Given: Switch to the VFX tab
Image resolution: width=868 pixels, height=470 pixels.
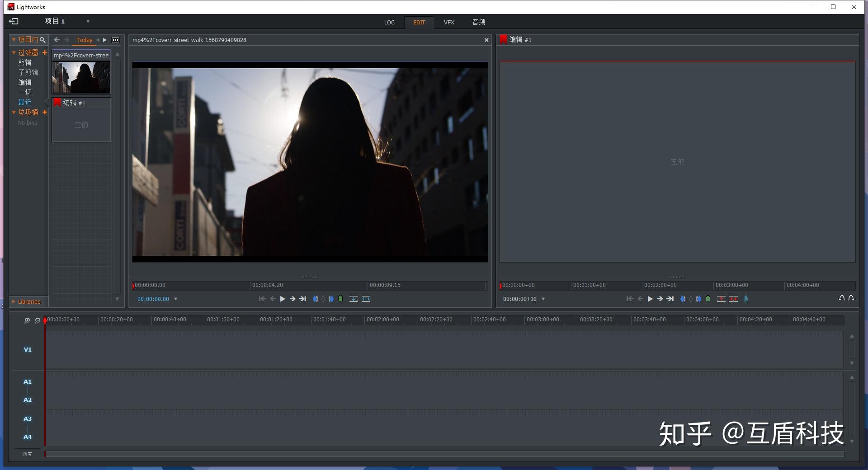Looking at the screenshot, I should click(449, 22).
